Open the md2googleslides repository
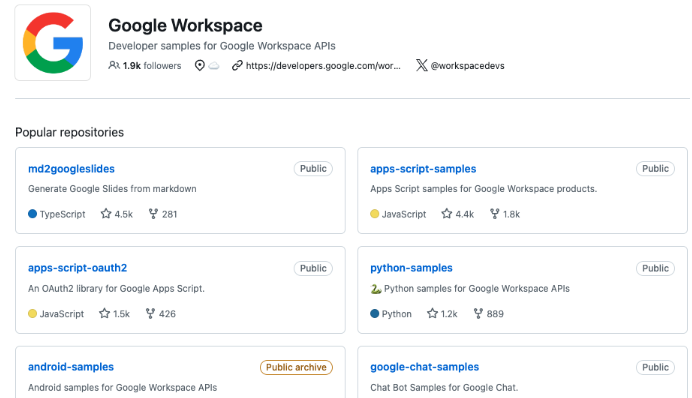 pos(71,169)
